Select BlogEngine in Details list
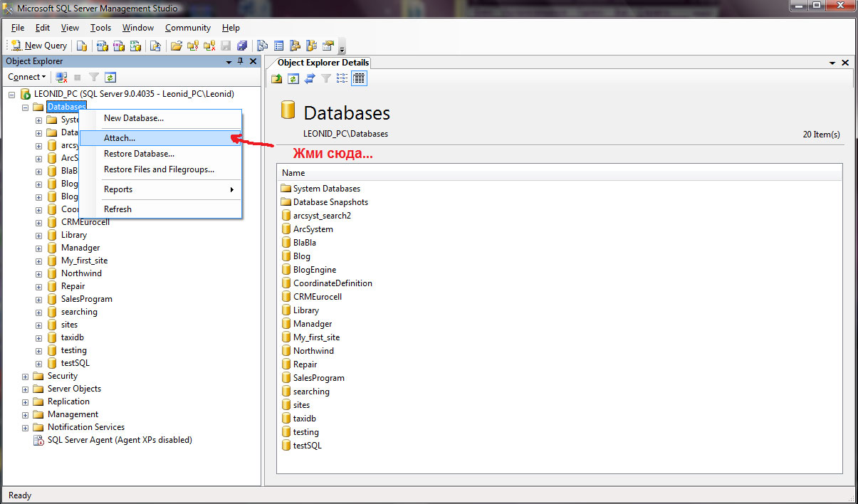Image resolution: width=858 pixels, height=504 pixels. pos(314,270)
